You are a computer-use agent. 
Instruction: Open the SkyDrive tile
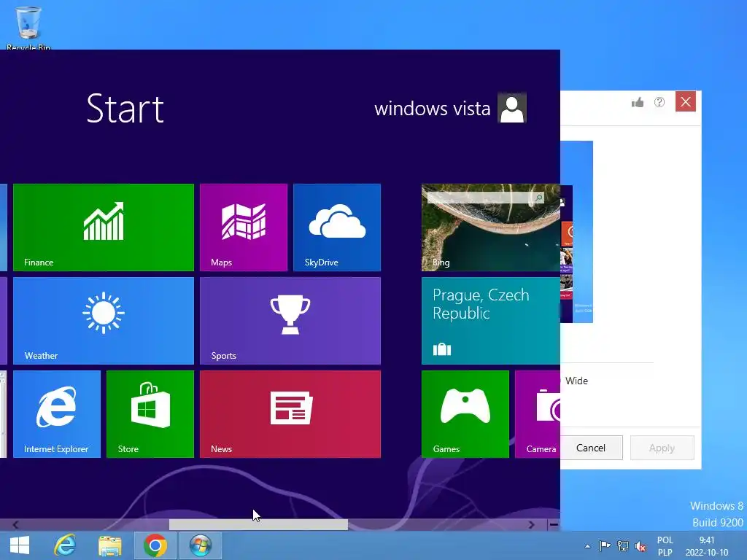click(337, 227)
